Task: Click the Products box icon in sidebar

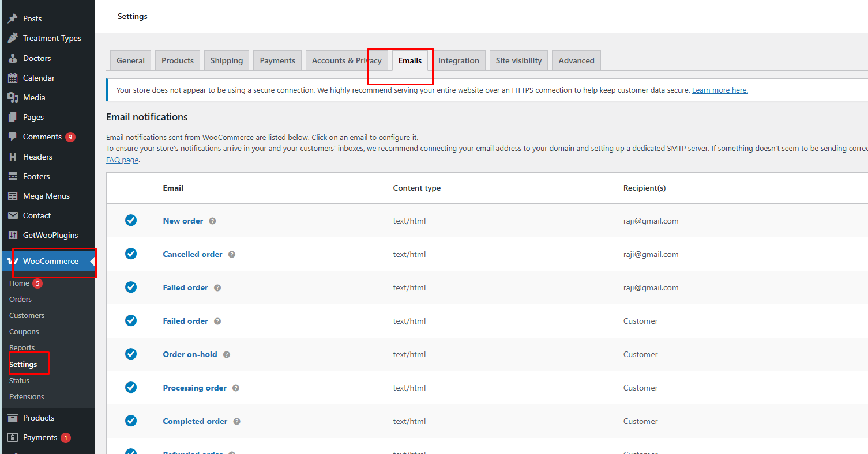Action: pyautogui.click(x=13, y=418)
